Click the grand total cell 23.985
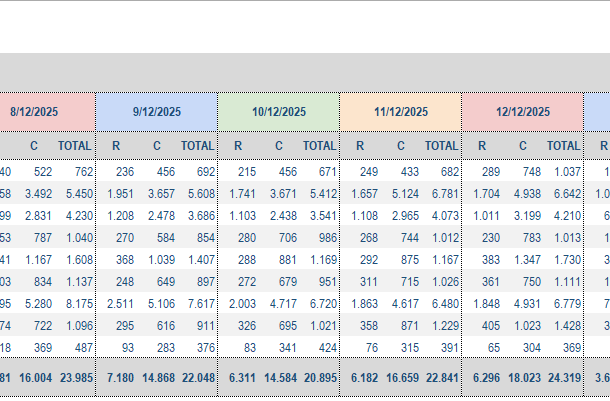This screenshot has width=610, height=401. pyautogui.click(x=75, y=377)
